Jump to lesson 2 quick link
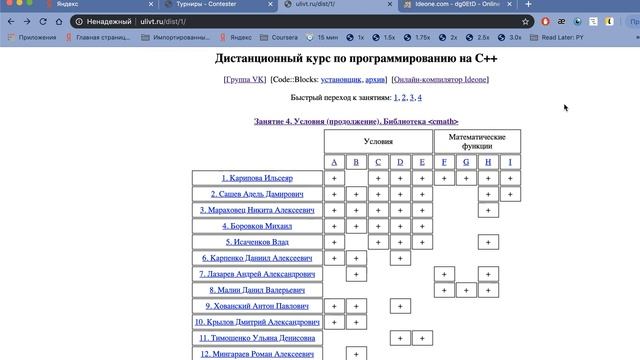640x360 pixels. [404, 97]
